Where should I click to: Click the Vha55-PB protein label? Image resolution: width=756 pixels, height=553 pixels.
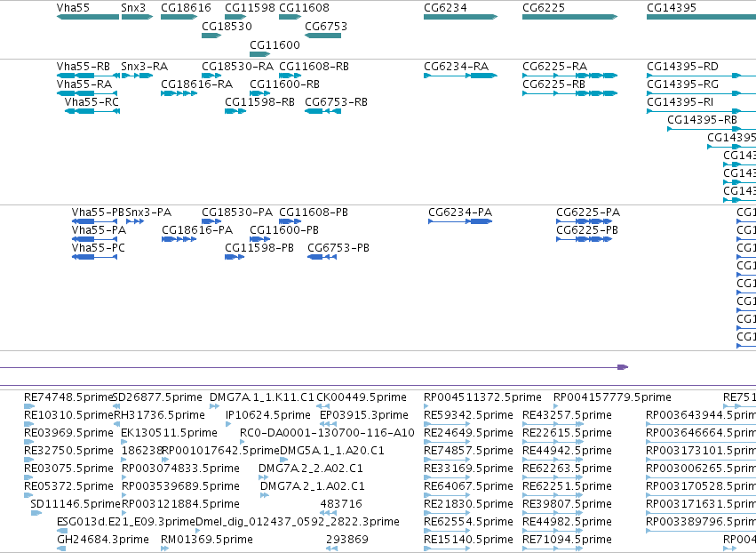(98, 212)
